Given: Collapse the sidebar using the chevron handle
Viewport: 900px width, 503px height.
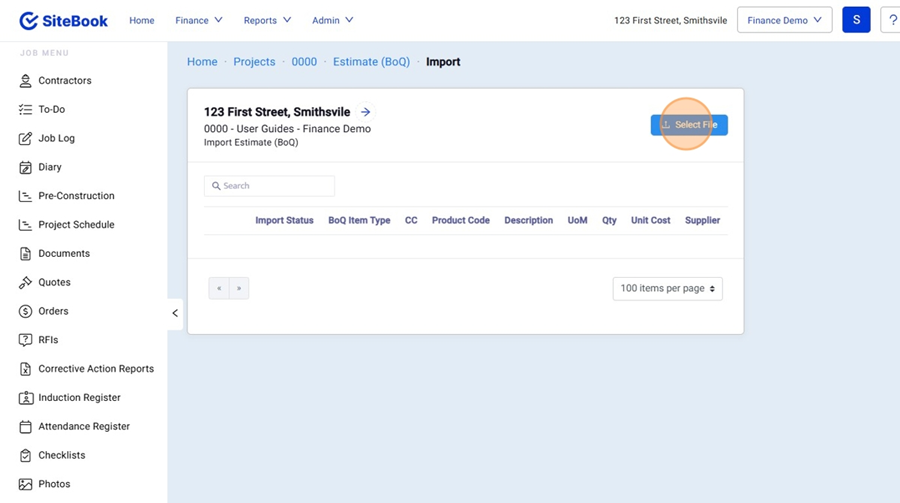Looking at the screenshot, I should (175, 313).
